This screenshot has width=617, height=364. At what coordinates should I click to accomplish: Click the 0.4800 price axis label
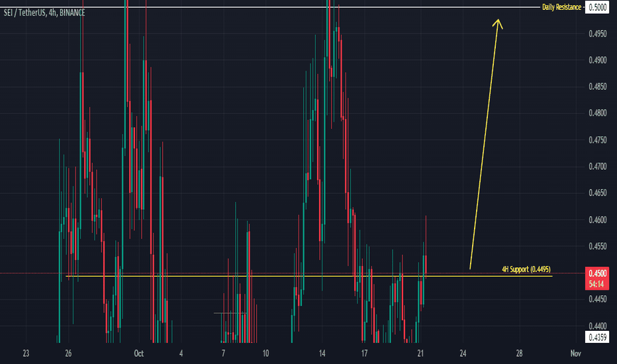tap(597, 113)
